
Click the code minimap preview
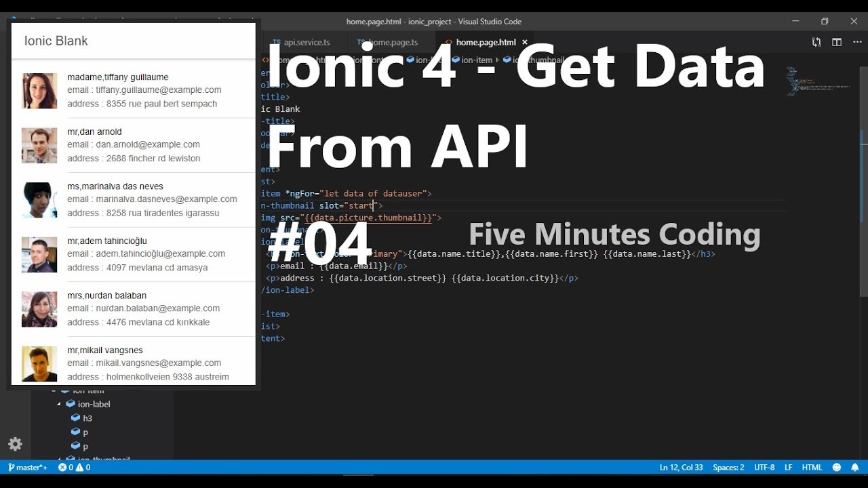tap(818, 81)
